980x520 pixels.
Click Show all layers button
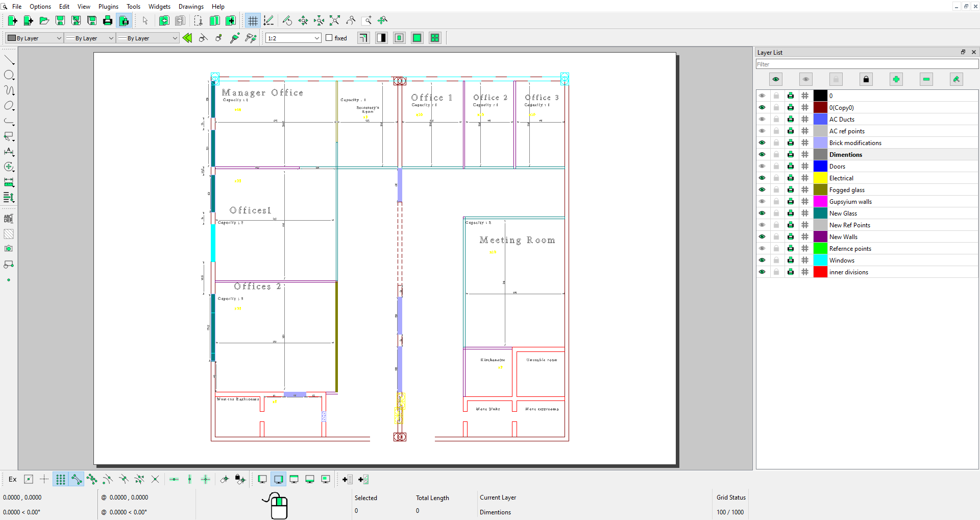[776, 79]
